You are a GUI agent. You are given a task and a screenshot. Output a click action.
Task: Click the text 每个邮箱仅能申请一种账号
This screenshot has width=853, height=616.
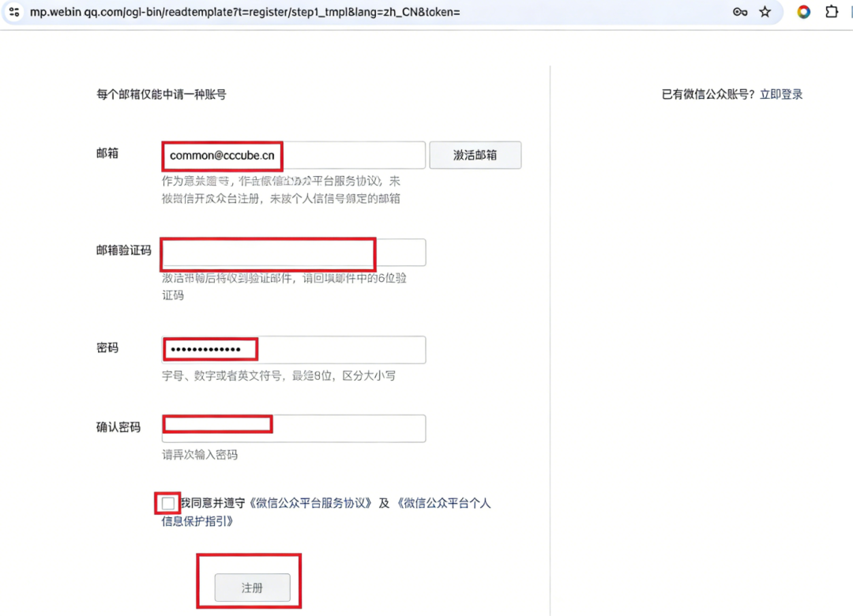(162, 94)
